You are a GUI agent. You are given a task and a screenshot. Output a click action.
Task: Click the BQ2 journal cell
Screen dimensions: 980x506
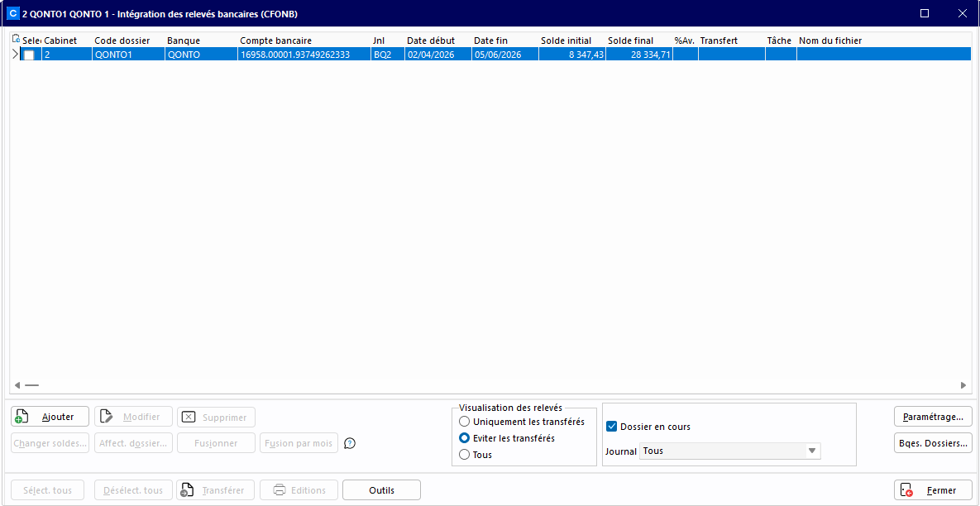coord(388,55)
